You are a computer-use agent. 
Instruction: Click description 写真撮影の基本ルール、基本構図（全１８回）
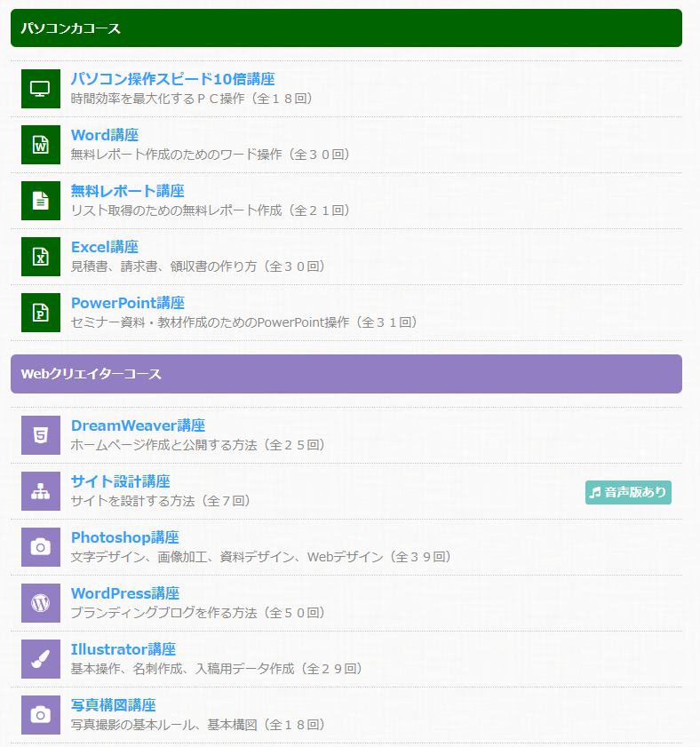click(200, 725)
